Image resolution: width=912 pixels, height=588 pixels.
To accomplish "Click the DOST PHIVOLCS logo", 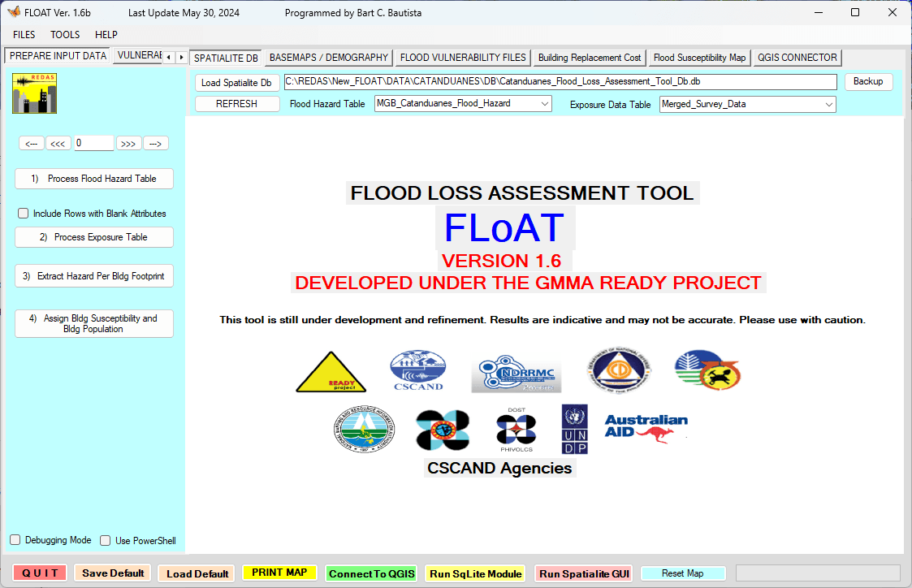I will point(516,430).
